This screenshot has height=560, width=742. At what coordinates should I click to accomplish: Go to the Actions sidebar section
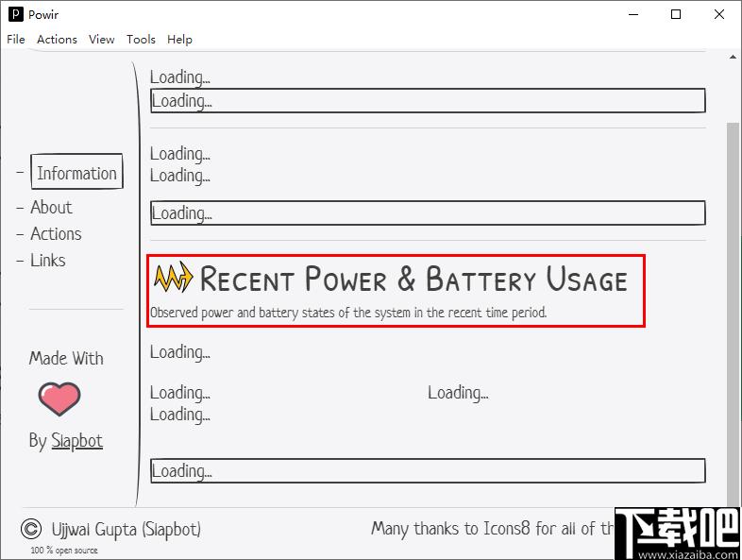(x=56, y=234)
